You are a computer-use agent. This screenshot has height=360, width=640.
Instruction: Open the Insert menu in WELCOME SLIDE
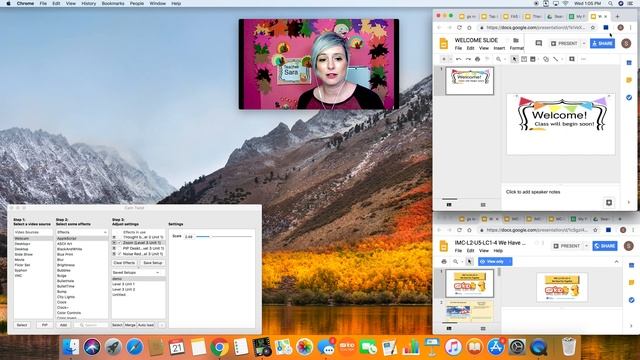tap(499, 48)
